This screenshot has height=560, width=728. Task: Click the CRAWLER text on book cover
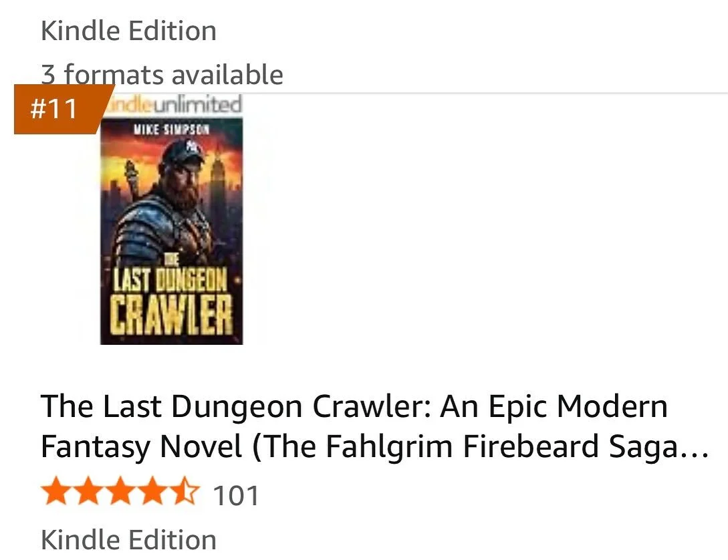(x=171, y=315)
